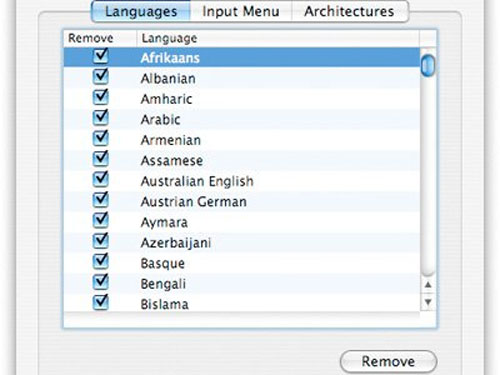Image resolution: width=500 pixels, height=375 pixels.
Task: Select the Armenian language name
Action: [171, 140]
